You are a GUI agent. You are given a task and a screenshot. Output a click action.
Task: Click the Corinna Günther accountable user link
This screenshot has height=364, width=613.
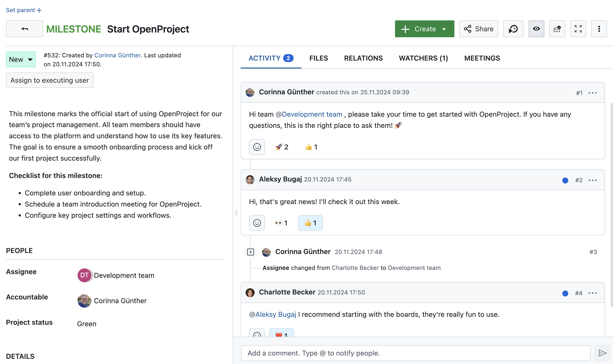click(121, 300)
